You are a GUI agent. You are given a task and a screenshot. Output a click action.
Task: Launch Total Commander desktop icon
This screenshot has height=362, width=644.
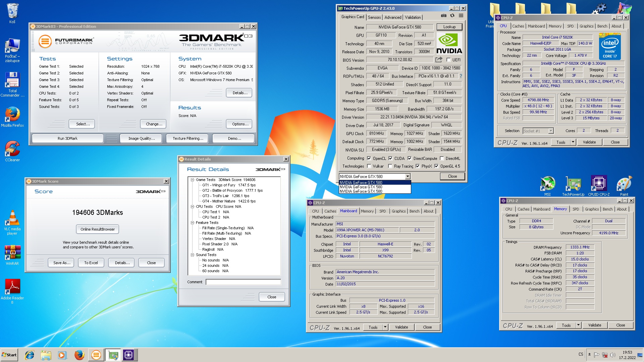click(x=12, y=84)
